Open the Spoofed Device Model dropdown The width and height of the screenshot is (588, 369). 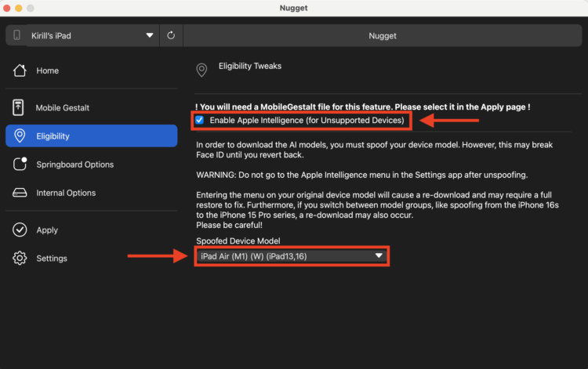click(x=292, y=256)
